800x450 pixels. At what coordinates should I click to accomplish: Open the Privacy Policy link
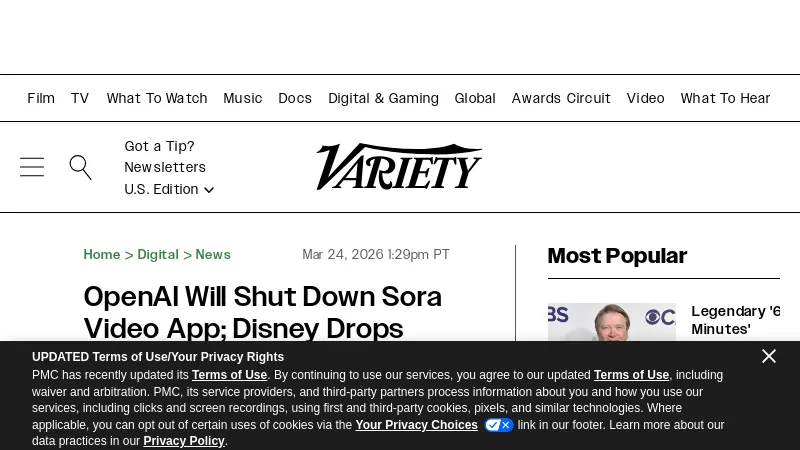(x=183, y=441)
